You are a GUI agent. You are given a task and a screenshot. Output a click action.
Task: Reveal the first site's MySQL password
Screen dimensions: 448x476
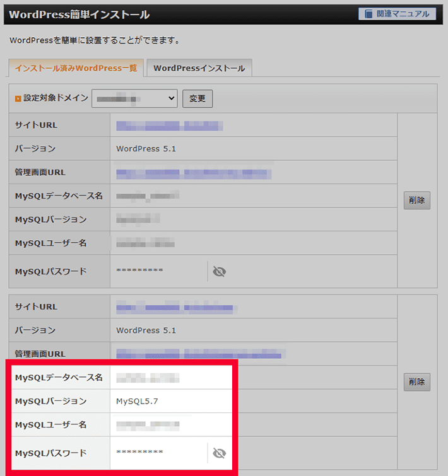[x=220, y=271]
